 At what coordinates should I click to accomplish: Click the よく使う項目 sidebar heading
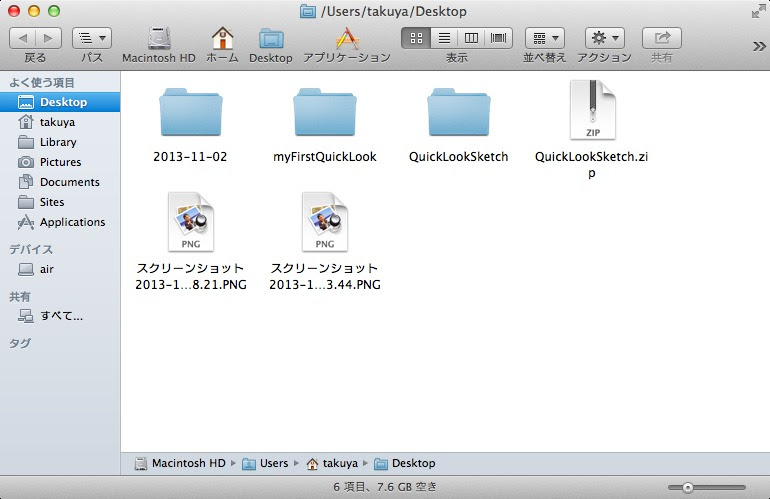pyautogui.click(x=42, y=83)
